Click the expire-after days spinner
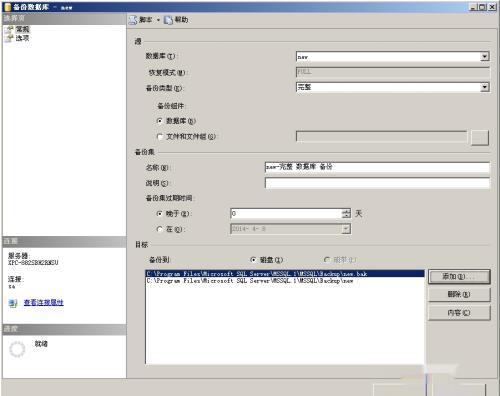The width and height of the screenshot is (500, 396). click(346, 214)
